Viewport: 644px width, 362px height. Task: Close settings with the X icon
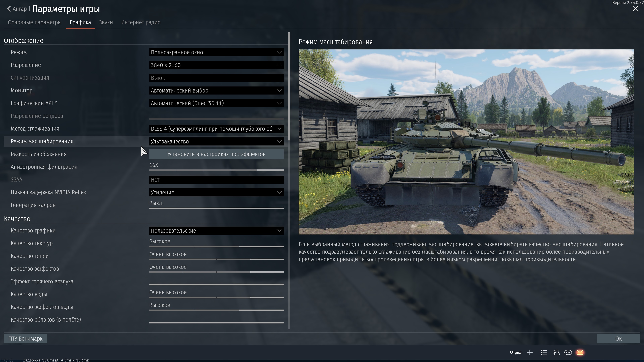tap(635, 9)
